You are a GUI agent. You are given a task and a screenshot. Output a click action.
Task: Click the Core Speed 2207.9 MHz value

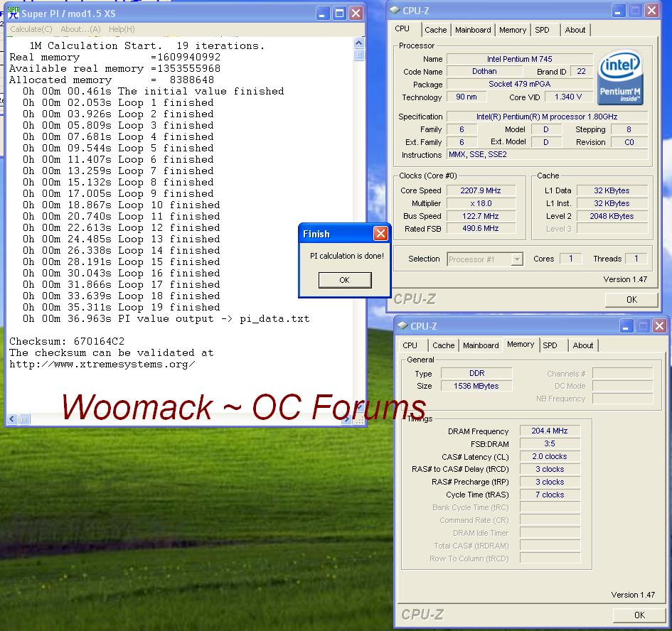[481, 190]
